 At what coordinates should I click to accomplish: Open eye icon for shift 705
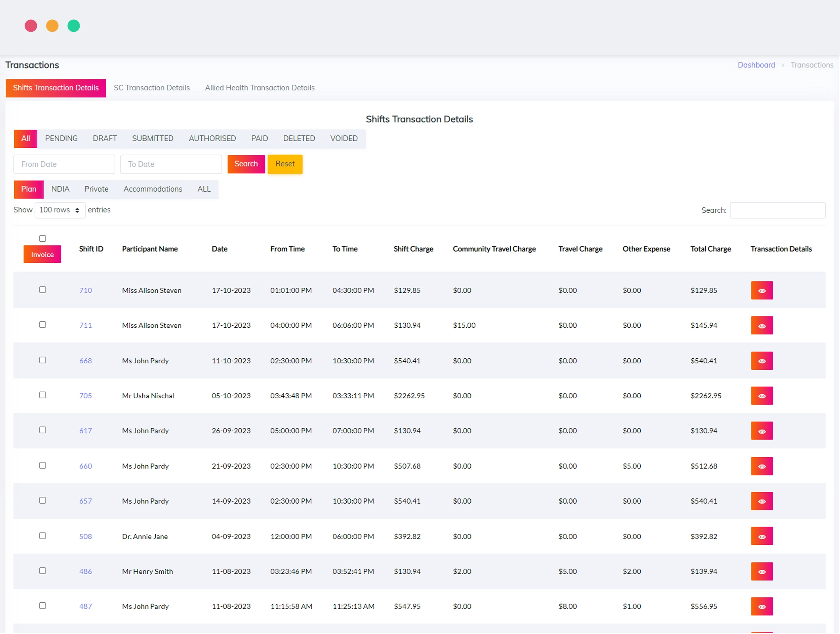pyautogui.click(x=762, y=395)
